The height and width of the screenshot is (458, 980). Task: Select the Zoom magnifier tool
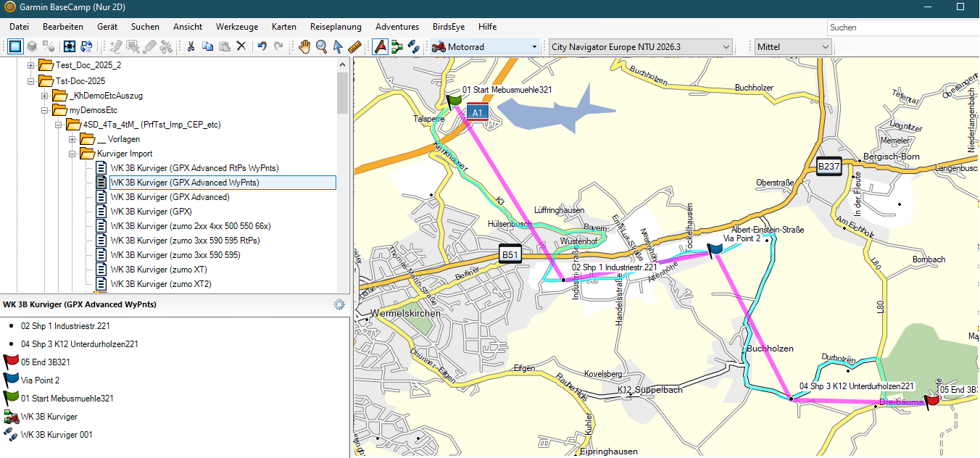322,46
